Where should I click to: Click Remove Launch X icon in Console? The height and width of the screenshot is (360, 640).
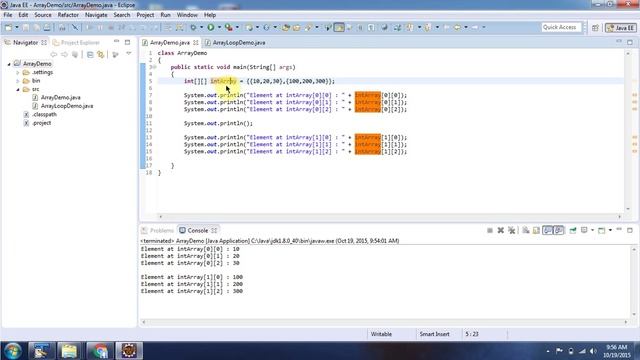pyautogui.click(x=500, y=231)
